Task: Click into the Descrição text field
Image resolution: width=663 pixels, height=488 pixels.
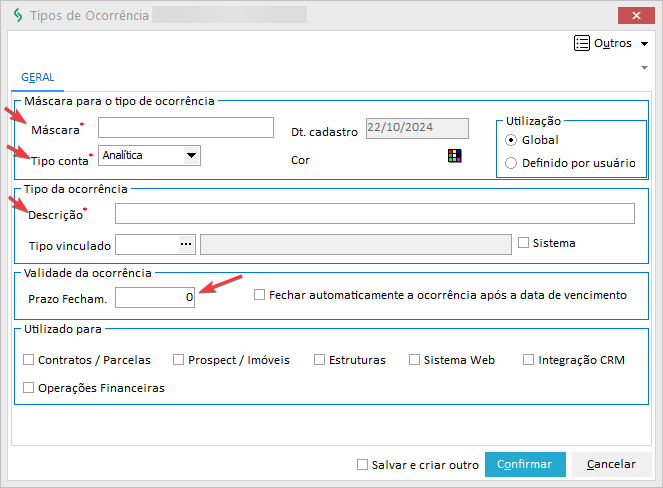Action: pos(374,213)
